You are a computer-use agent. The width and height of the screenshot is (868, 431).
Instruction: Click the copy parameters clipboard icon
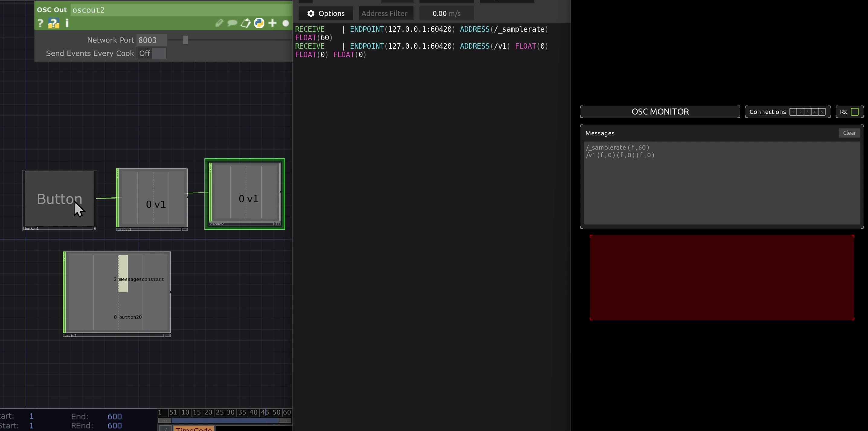click(x=246, y=23)
